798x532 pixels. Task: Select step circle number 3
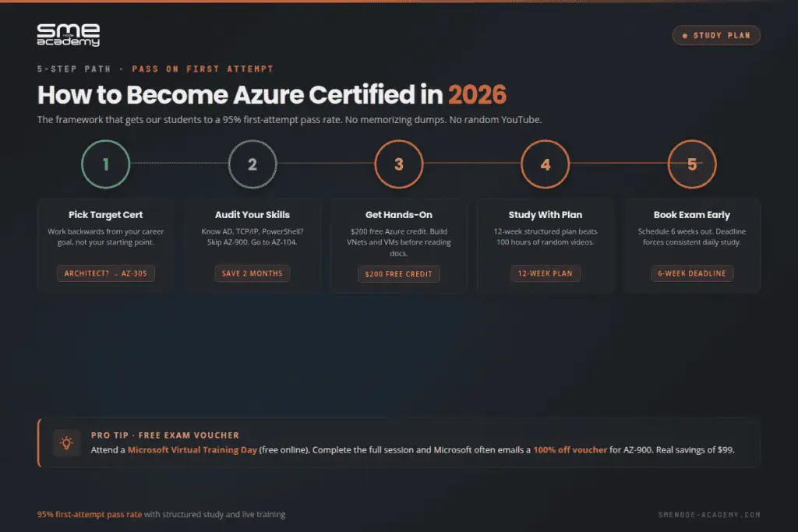click(x=399, y=164)
